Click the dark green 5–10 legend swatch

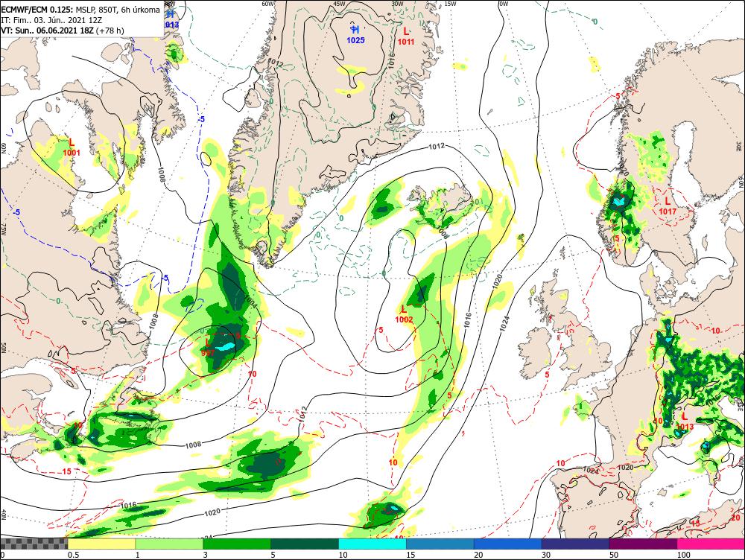[x=305, y=544]
